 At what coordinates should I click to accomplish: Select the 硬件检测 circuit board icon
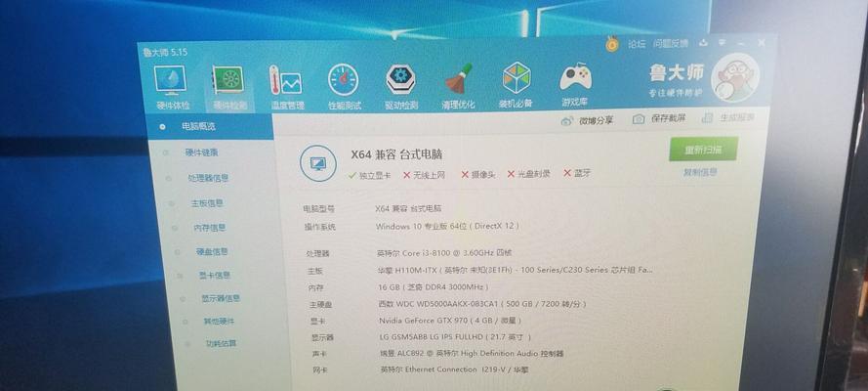(x=227, y=81)
